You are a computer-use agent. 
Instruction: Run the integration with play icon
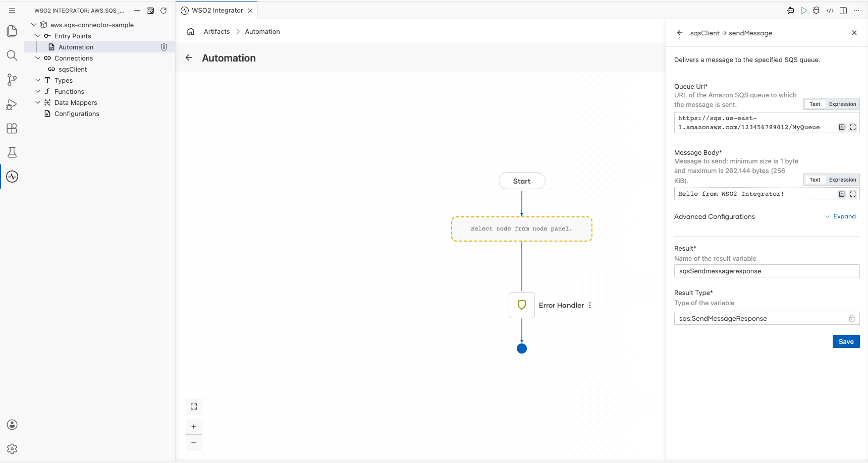pos(804,11)
